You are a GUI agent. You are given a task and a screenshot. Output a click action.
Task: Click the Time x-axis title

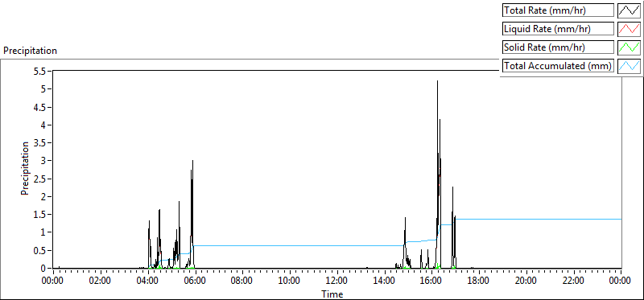coord(332,294)
